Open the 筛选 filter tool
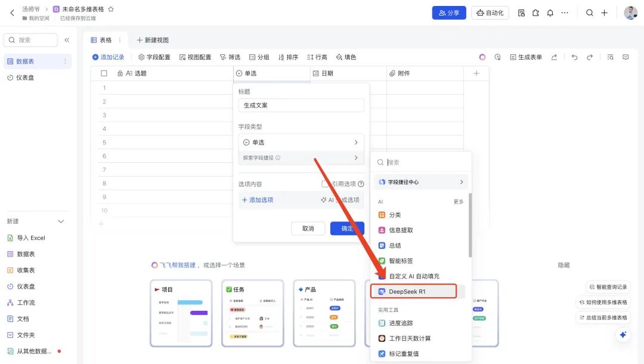The image size is (644, 364). point(230,57)
